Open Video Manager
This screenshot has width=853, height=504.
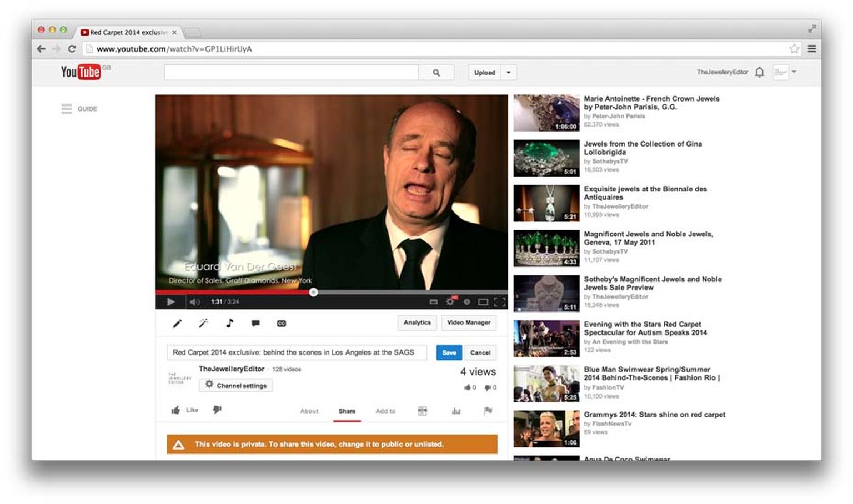click(x=469, y=322)
